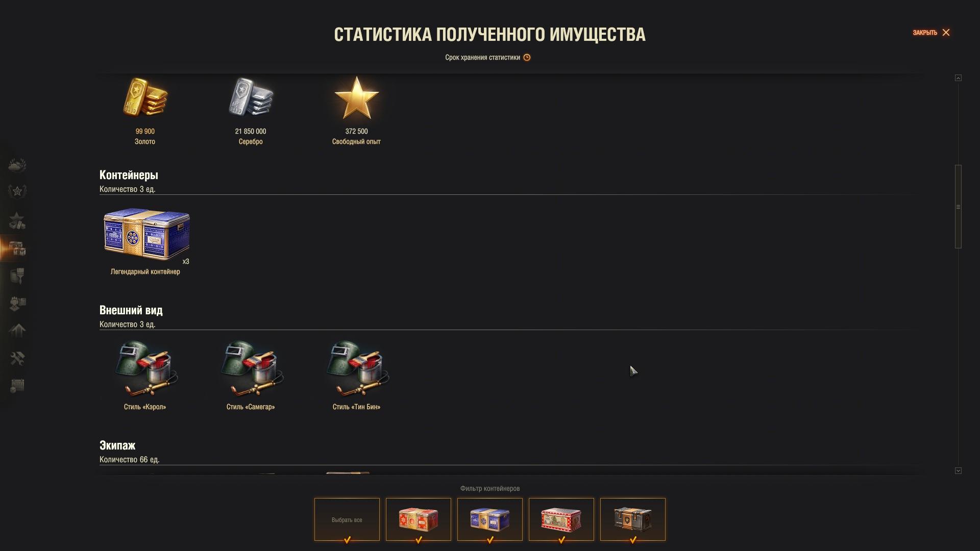Toggle the 'Выбрать все' container filter
Screen dimensions: 980x551
point(347,519)
